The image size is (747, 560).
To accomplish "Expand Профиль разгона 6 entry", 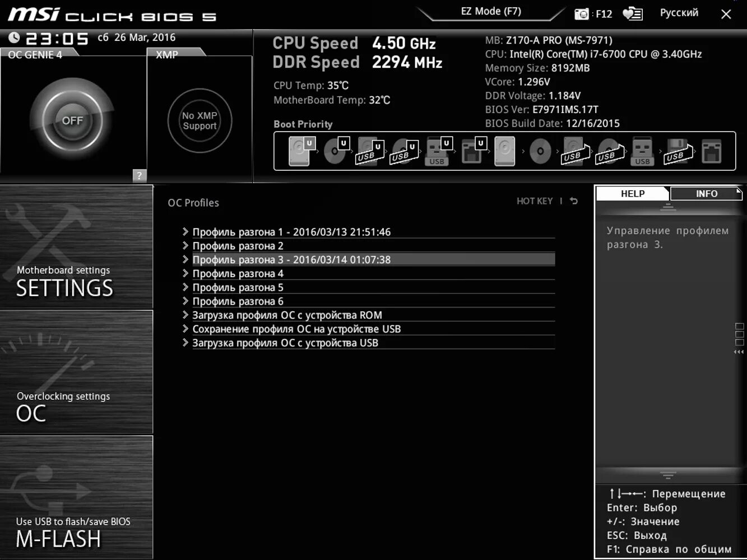I will coord(368,301).
